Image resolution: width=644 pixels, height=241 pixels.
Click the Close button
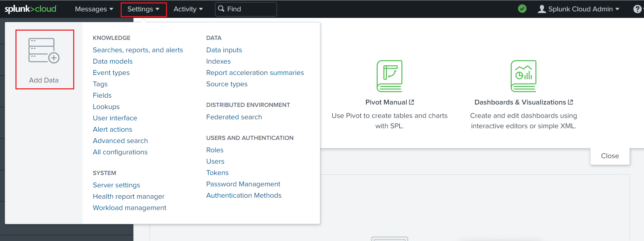[x=610, y=156]
